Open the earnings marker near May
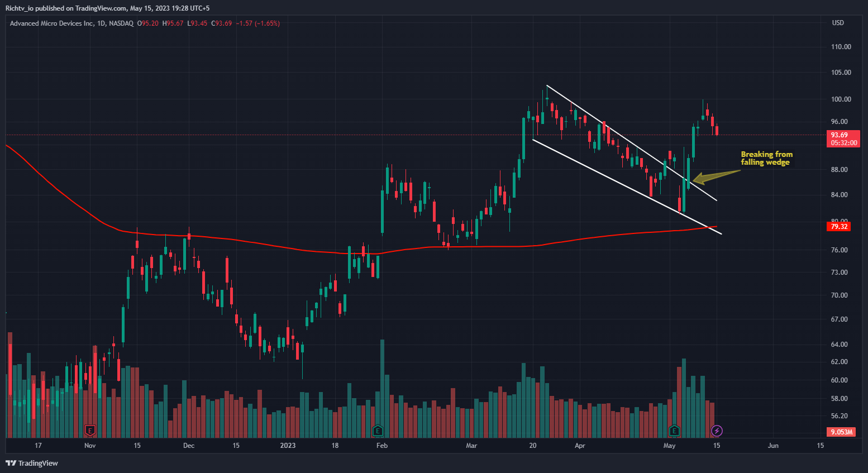 pyautogui.click(x=675, y=431)
